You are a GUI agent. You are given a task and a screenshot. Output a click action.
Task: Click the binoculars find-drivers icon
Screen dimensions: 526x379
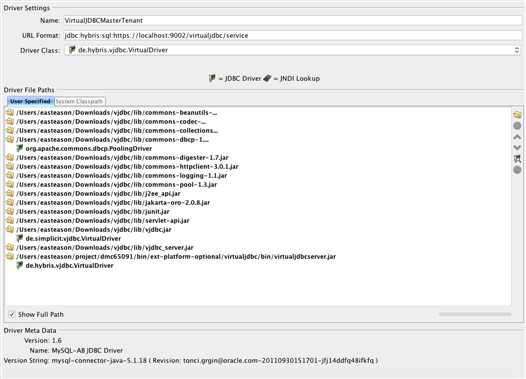click(x=517, y=159)
